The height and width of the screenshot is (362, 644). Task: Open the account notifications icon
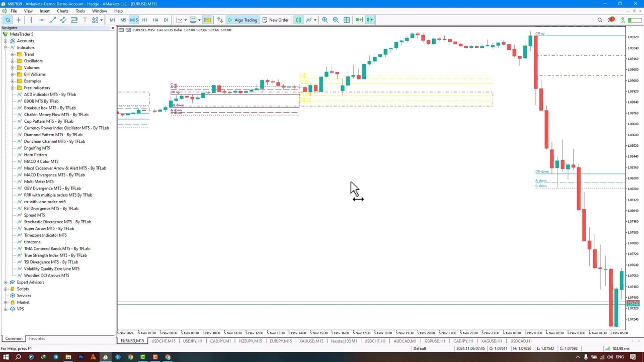pyautogui.click(x=611, y=20)
